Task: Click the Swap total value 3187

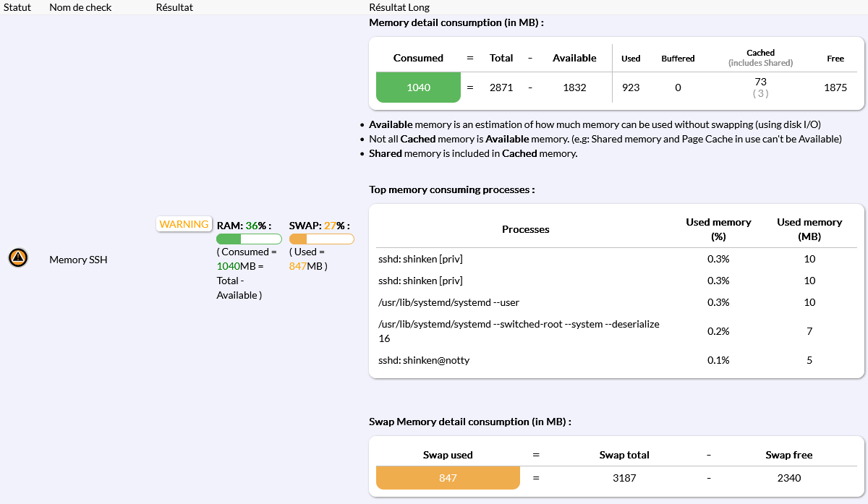Action: click(624, 478)
